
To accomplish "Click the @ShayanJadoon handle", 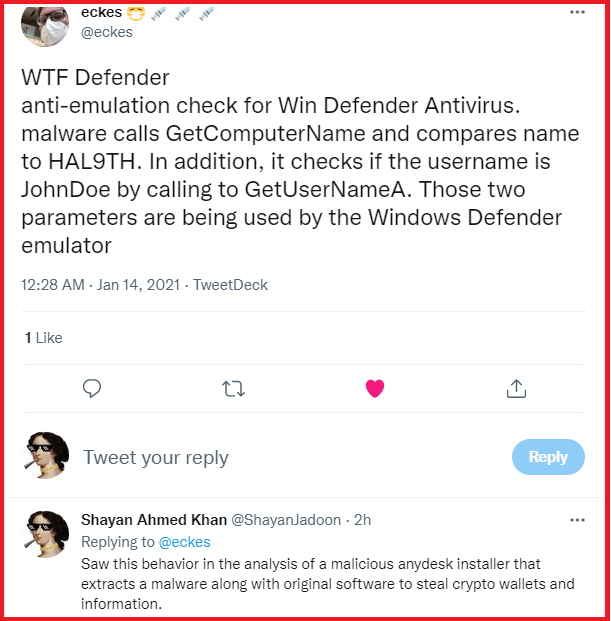I will [286, 520].
